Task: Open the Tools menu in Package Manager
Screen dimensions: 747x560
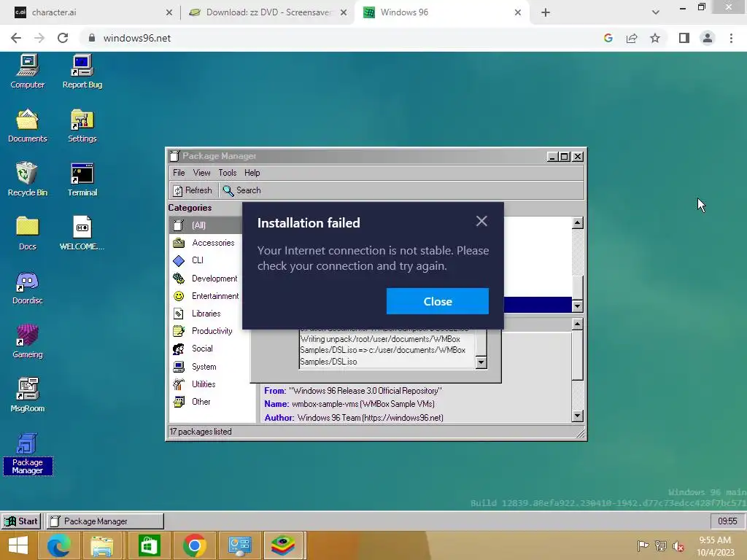Action: tap(228, 173)
